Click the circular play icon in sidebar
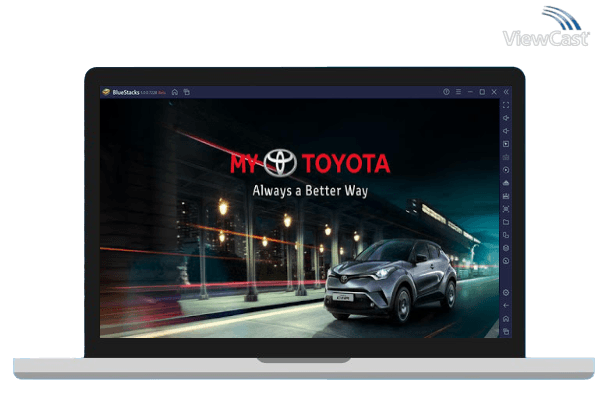The width and height of the screenshot is (602, 414). pos(506,170)
